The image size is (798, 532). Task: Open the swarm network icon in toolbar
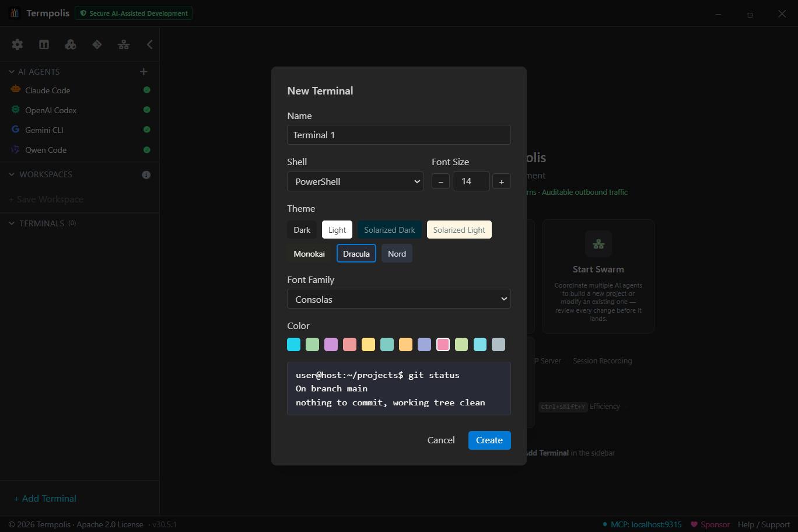point(124,44)
